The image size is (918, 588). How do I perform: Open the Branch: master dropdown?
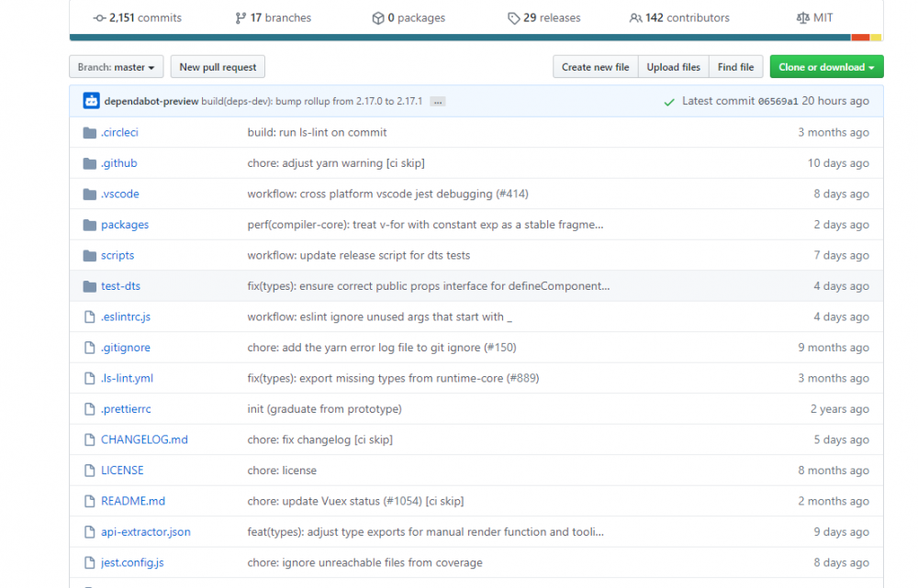[x=117, y=67]
